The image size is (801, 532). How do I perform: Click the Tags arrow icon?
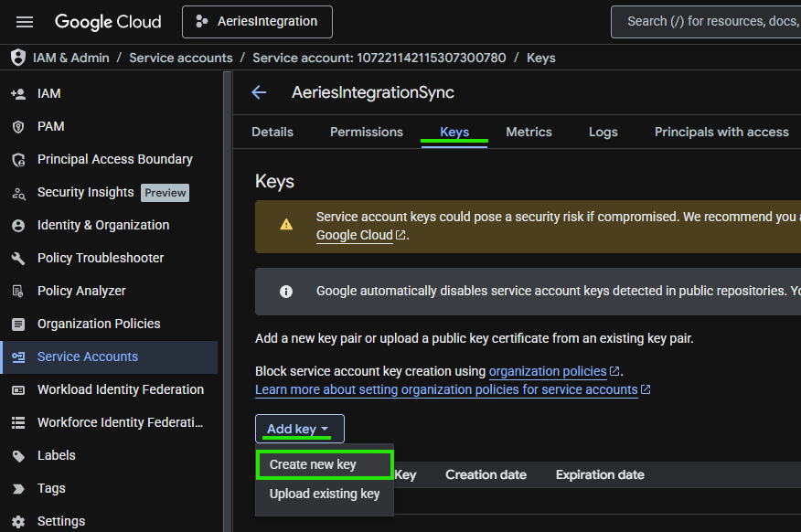pyautogui.click(x=18, y=489)
